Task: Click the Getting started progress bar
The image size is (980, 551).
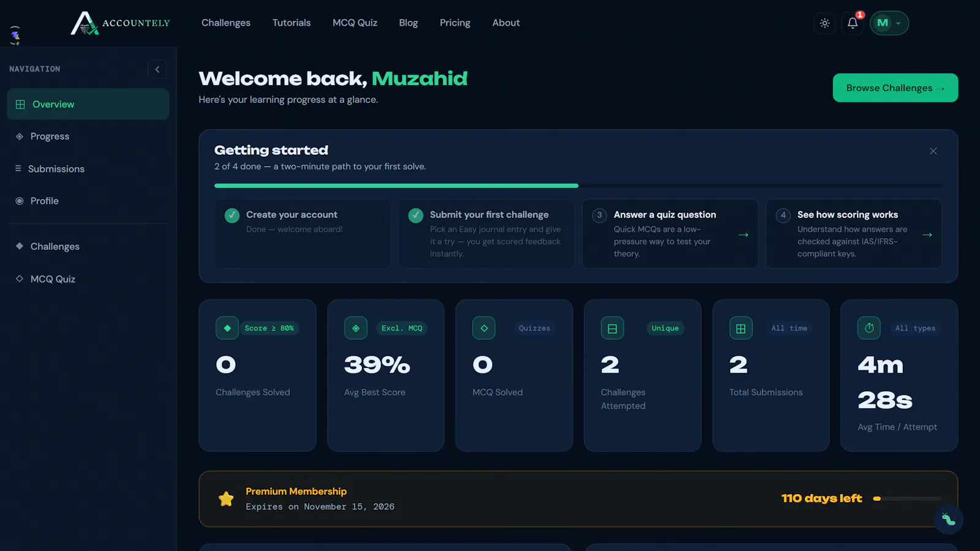Action: point(579,186)
